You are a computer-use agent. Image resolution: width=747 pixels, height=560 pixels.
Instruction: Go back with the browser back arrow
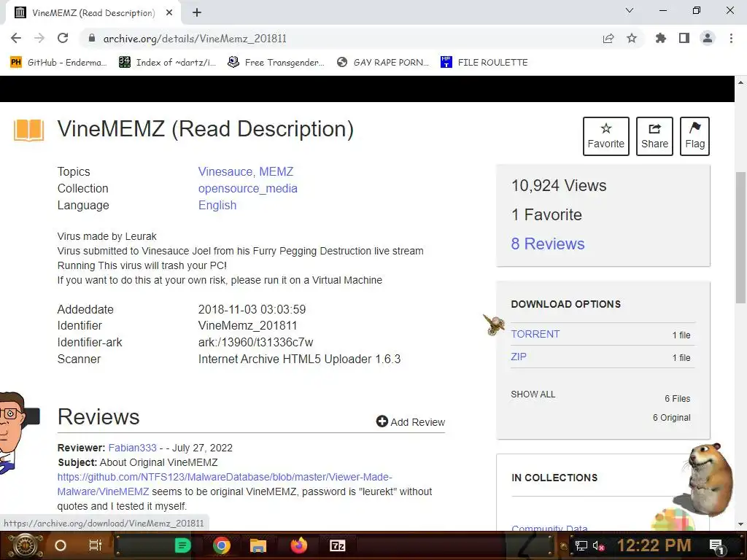(x=16, y=38)
